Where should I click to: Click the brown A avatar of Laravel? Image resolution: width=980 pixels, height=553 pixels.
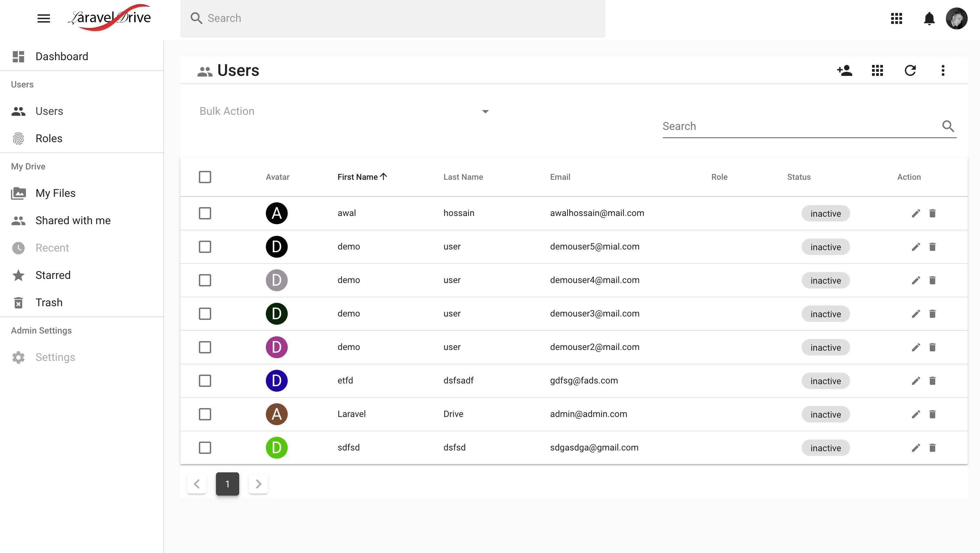pos(276,414)
